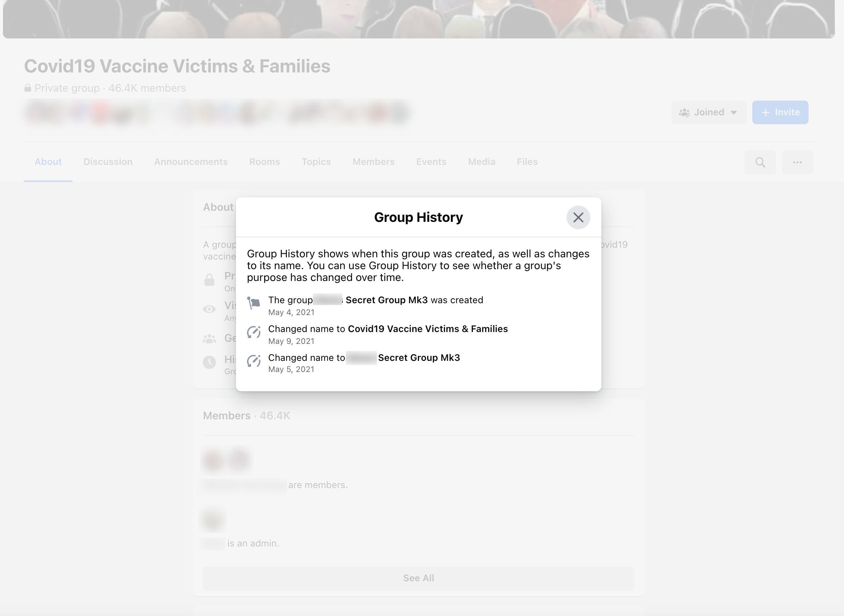Viewport: 844px width, 616px height.
Task: Click the Covid19 Vaccine Victims & Families title
Action: point(177,67)
